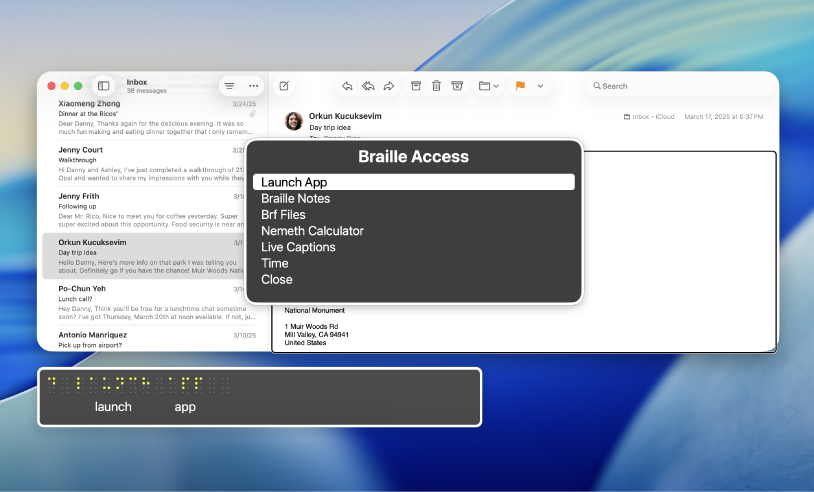Archive the selected message
The width and height of the screenshot is (814, 492).
pos(416,86)
